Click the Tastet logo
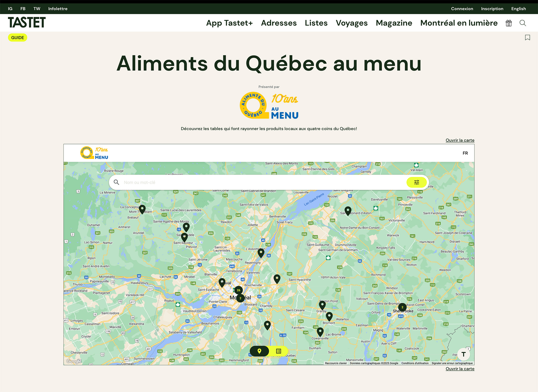 [27, 23]
